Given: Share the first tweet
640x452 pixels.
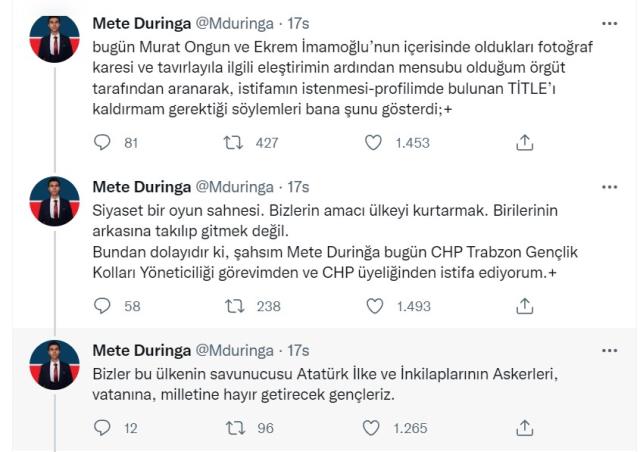Looking at the screenshot, I should (524, 143).
